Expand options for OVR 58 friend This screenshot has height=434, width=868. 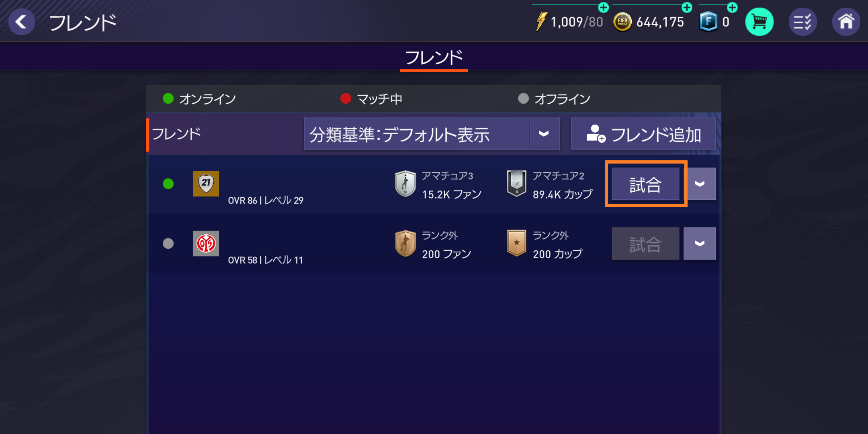coord(700,244)
